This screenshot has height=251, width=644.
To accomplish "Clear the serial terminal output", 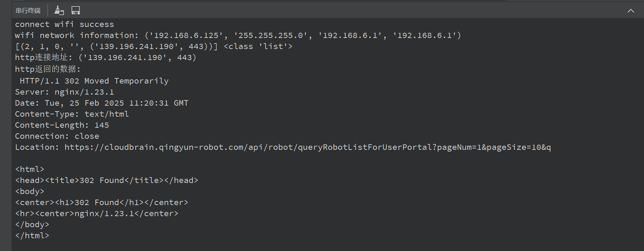I will click(59, 11).
